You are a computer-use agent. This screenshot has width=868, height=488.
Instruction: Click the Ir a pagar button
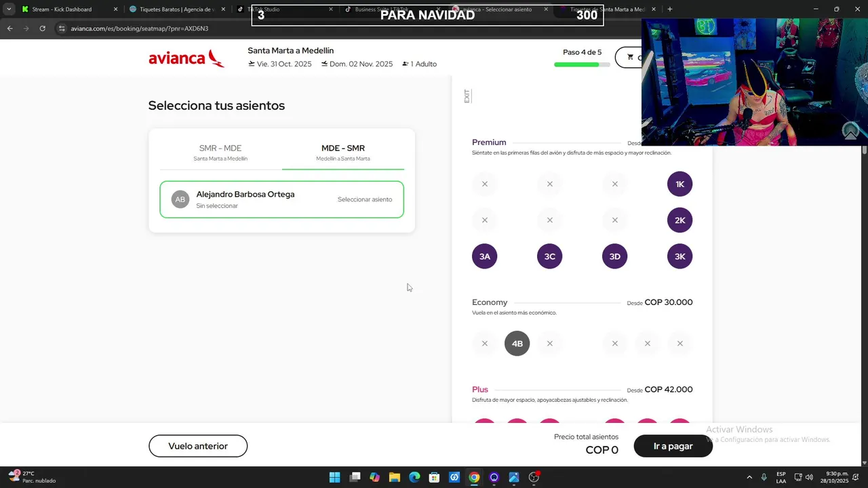[x=673, y=446]
